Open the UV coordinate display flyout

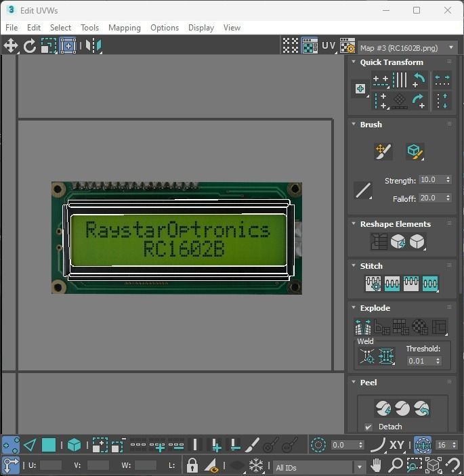point(329,46)
